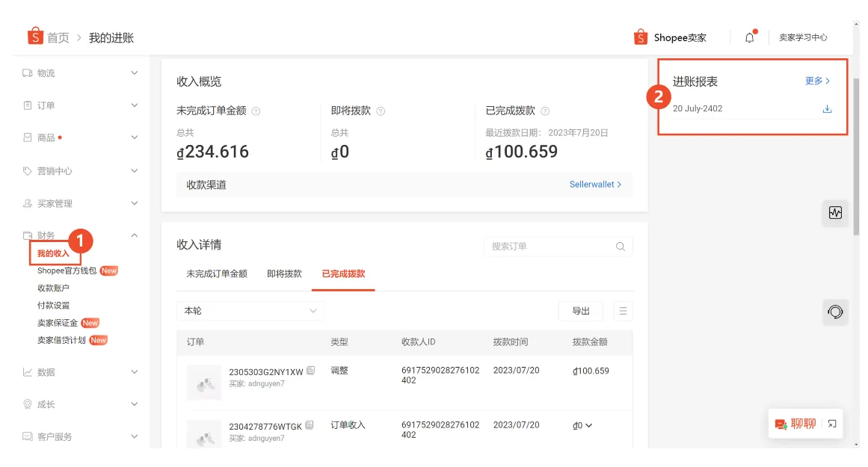Download the 20 July-2402 report
Screen dimensions: 868x467
pos(827,108)
